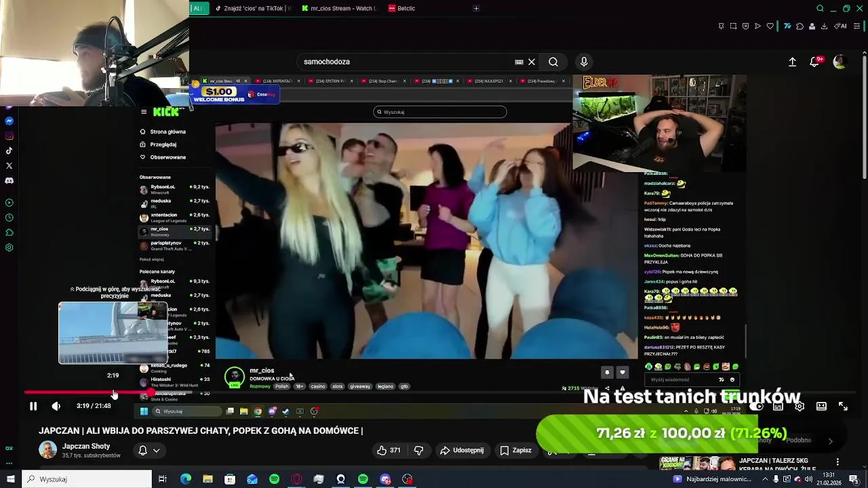Open Instagram from the browser sidebar
The width and height of the screenshot is (868, 488).
[x=9, y=136]
